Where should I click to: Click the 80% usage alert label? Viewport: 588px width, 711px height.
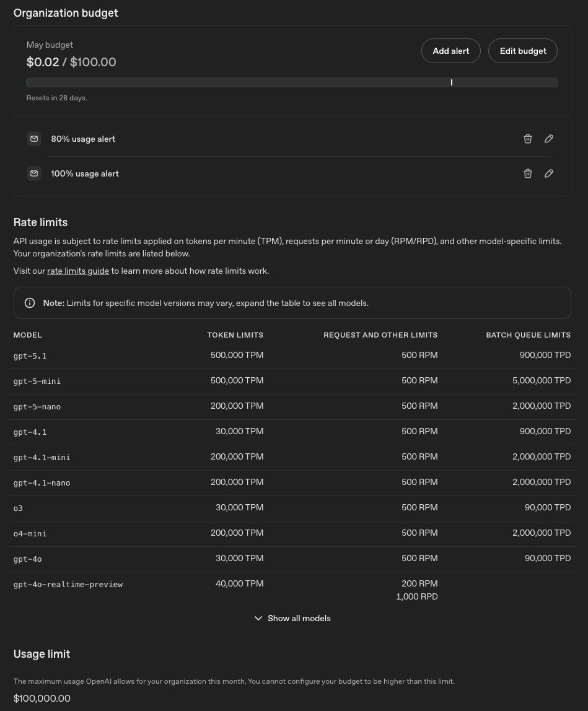pos(83,139)
